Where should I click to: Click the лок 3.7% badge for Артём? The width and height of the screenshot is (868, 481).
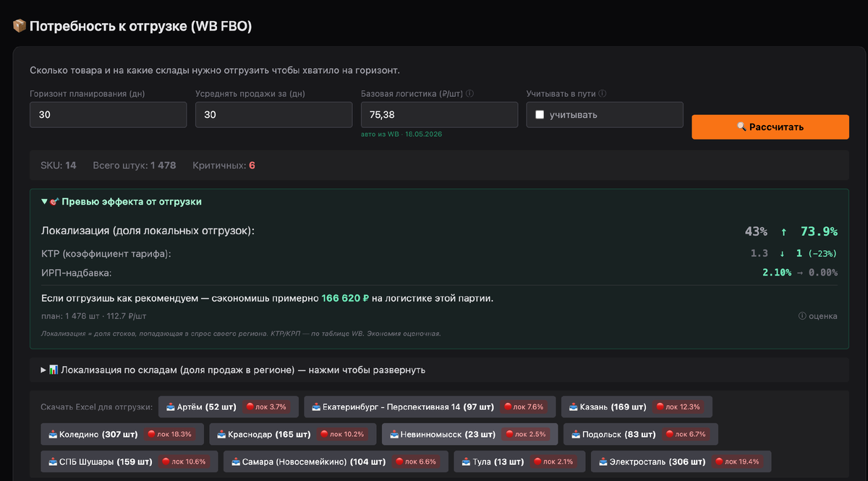(267, 406)
